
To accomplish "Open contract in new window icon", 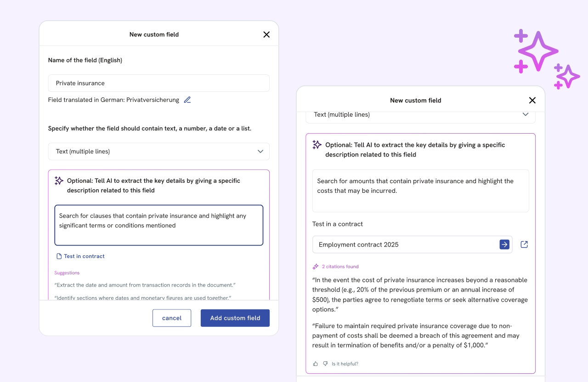I will [524, 245].
